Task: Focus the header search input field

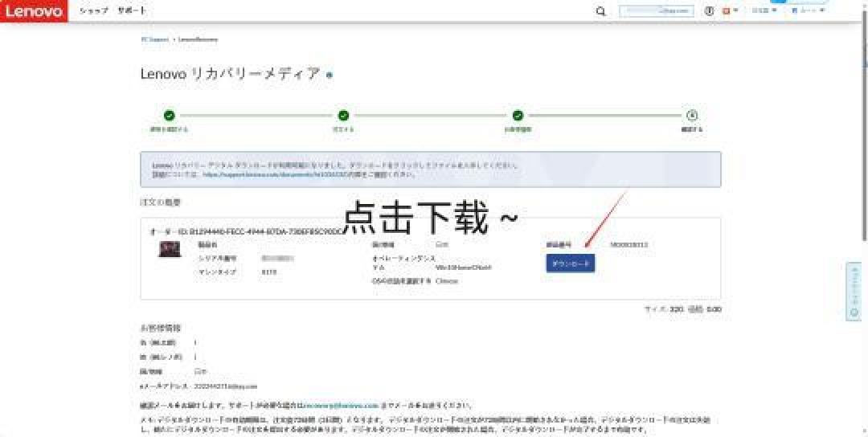Action: pos(657,11)
